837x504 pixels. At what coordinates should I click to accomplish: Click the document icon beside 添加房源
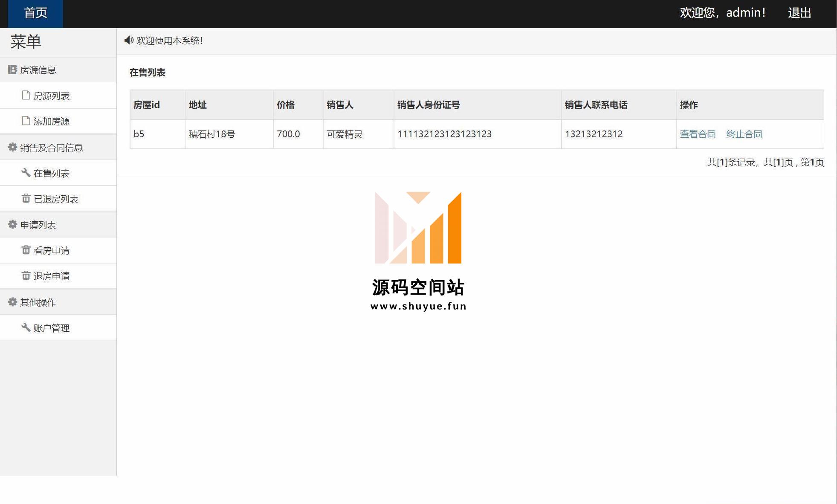pos(26,121)
